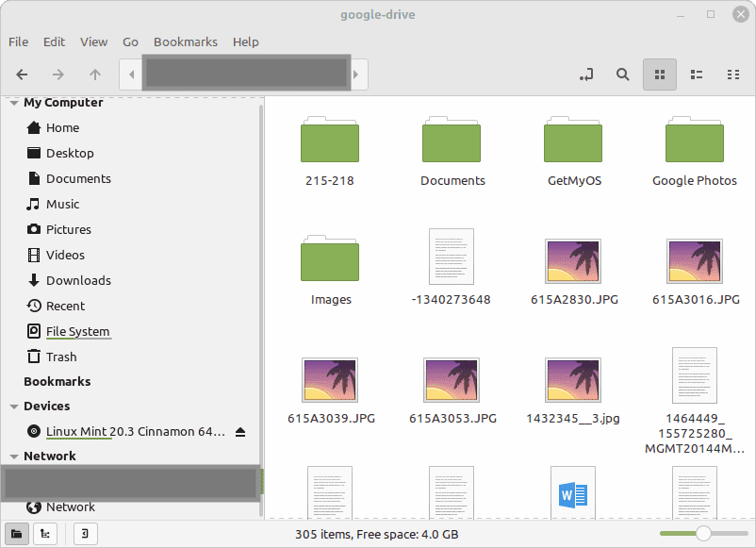
Task: Collapse the Network section
Action: 13,457
